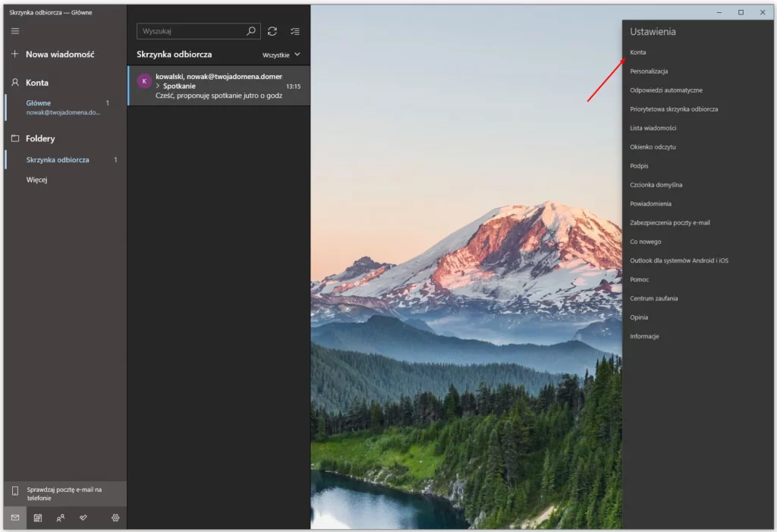Click Sprawdzaj pocztę e-mail na telefonie
777x532 pixels.
64,493
